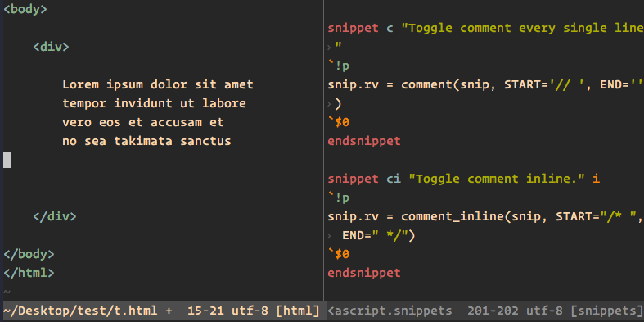Click the vero eos et accusam line

[143, 122]
